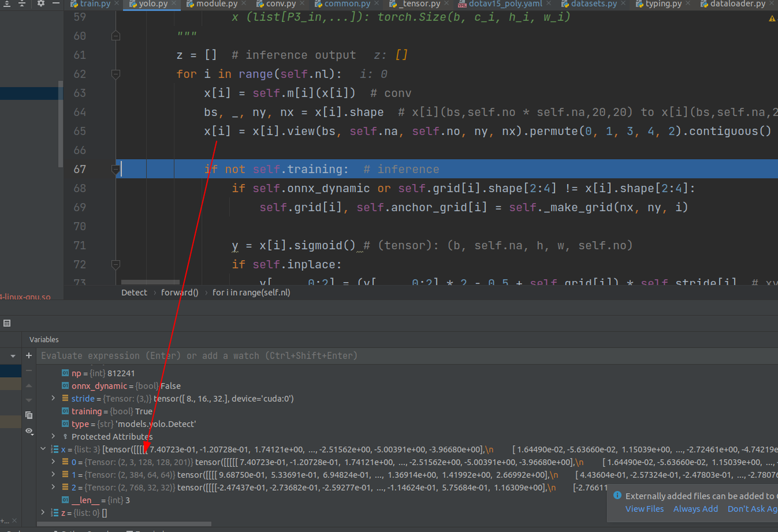Click the warnings indicator icon in editor
The width and height of the screenshot is (778, 532).
click(772, 19)
